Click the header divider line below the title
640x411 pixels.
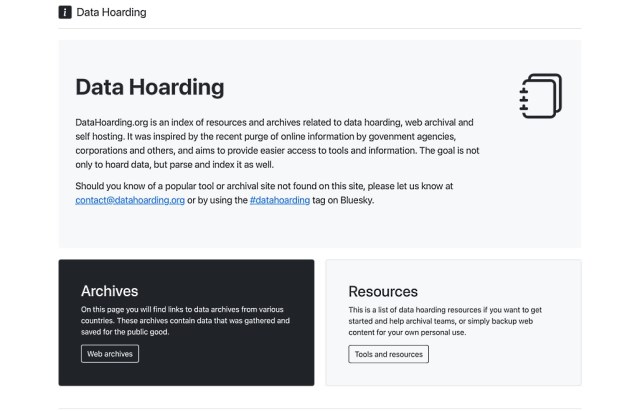tap(320, 29)
